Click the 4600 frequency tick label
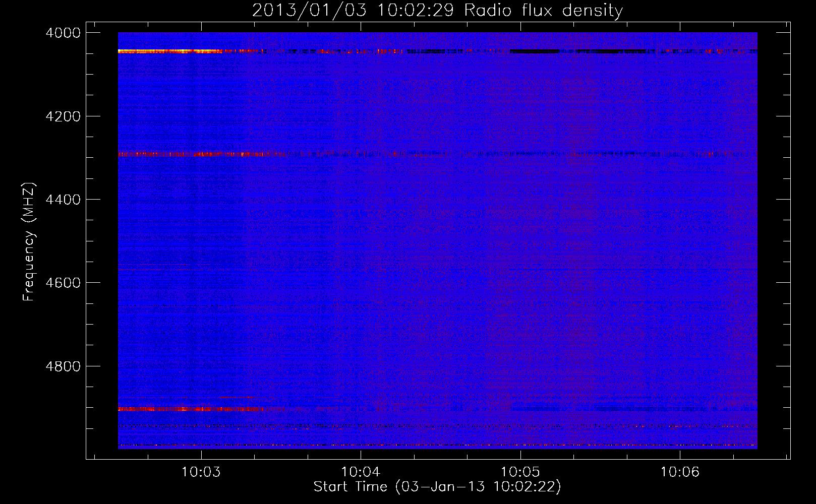Image resolution: width=816 pixels, height=504 pixels. [x=63, y=283]
